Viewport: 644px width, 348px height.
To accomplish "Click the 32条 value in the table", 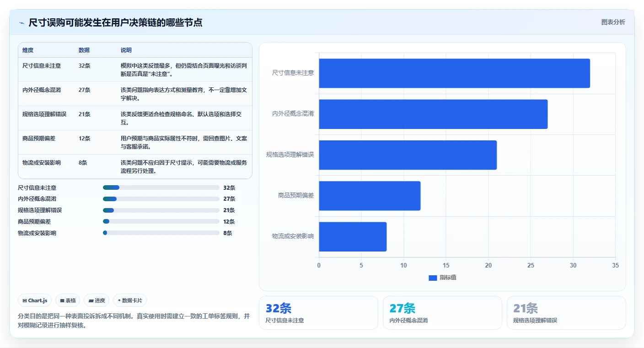I will [x=85, y=65].
